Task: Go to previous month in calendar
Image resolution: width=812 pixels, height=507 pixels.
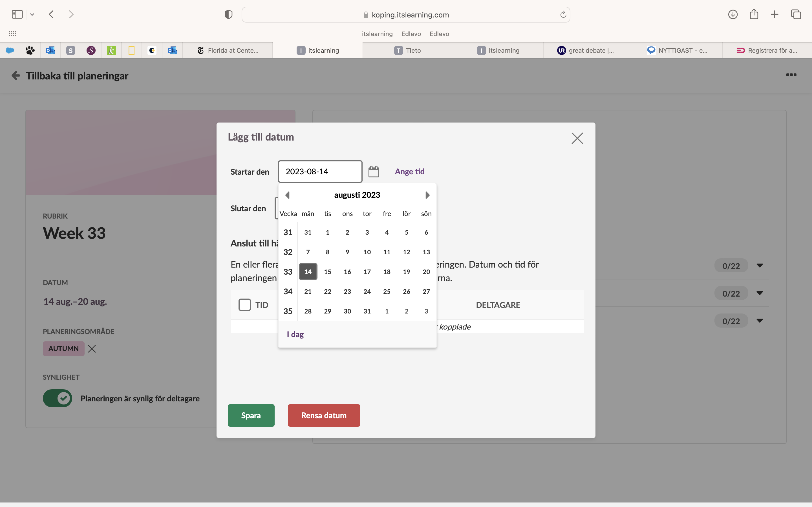Action: 287,195
